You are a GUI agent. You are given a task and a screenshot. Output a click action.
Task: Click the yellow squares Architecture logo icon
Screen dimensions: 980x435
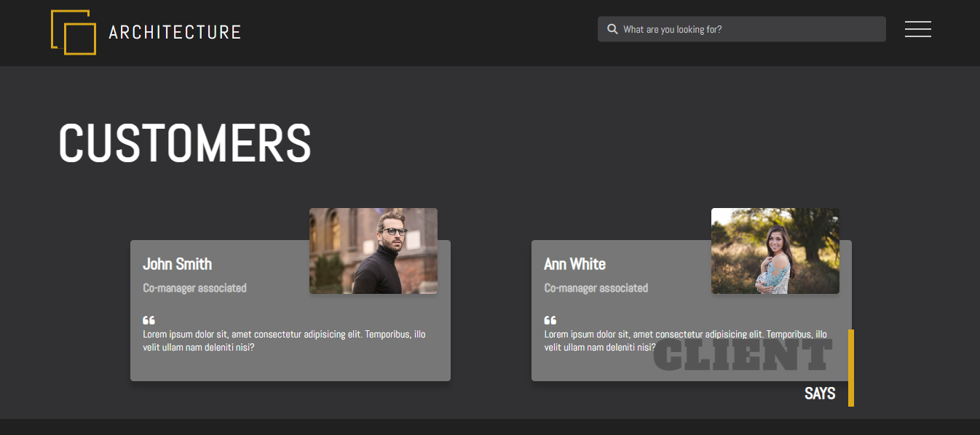[74, 32]
